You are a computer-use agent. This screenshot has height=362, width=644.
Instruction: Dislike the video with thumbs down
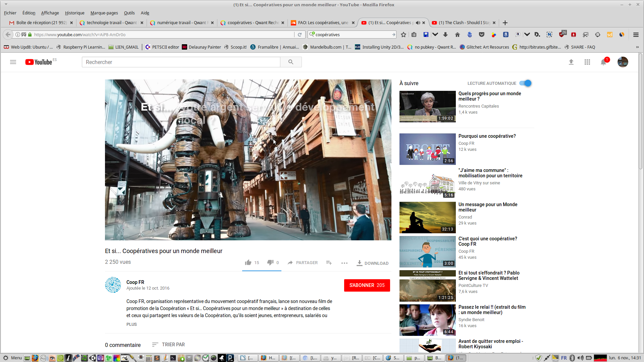pos(270,262)
